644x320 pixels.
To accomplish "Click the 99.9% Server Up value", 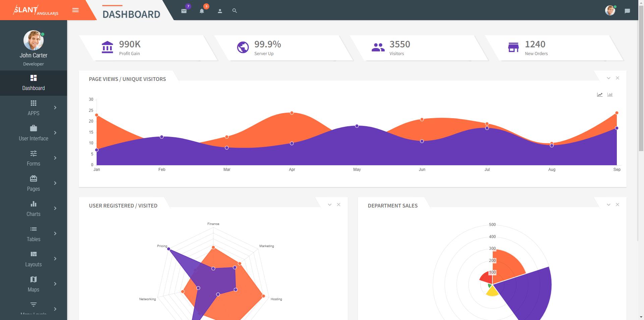I will 268,44.
